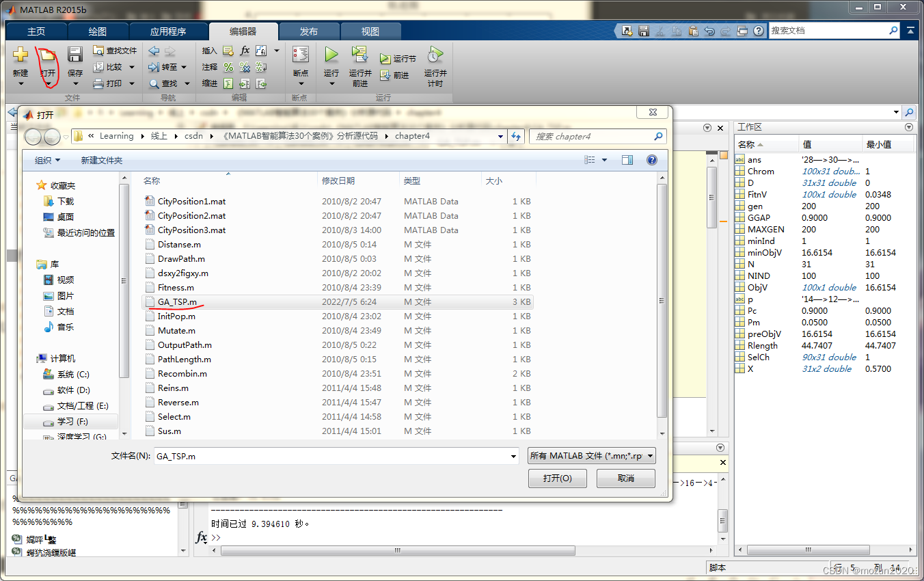Click the undo icon in the quick access toolbar

coord(709,31)
